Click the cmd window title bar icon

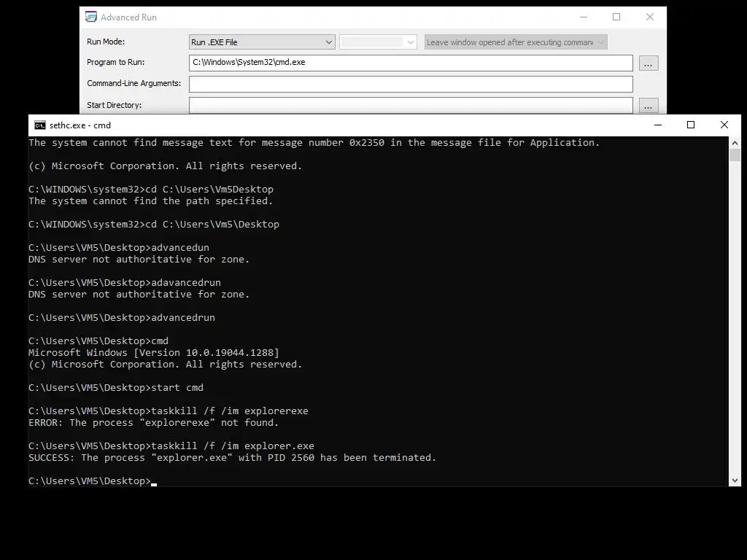tap(40, 125)
